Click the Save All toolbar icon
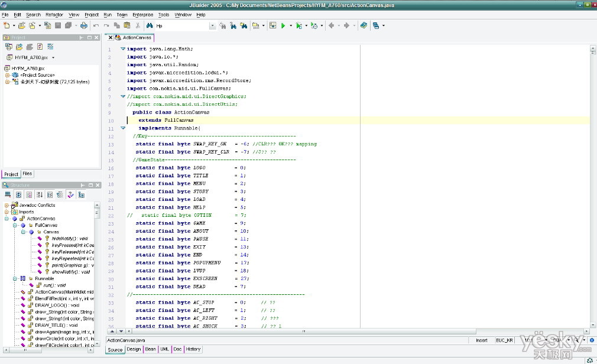Screen dimensions: 597x364 68,25
